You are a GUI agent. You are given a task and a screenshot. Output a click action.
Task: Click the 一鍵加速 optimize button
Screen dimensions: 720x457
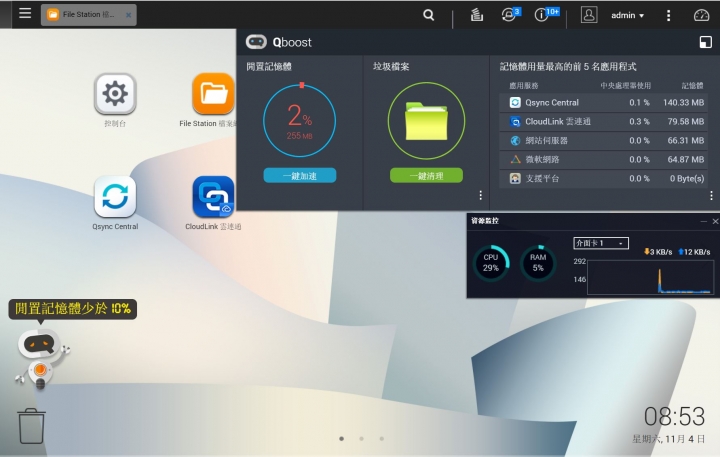pyautogui.click(x=299, y=175)
